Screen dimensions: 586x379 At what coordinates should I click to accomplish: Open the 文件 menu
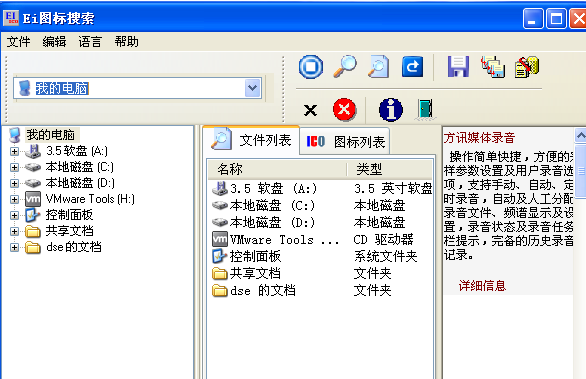pyautogui.click(x=18, y=41)
